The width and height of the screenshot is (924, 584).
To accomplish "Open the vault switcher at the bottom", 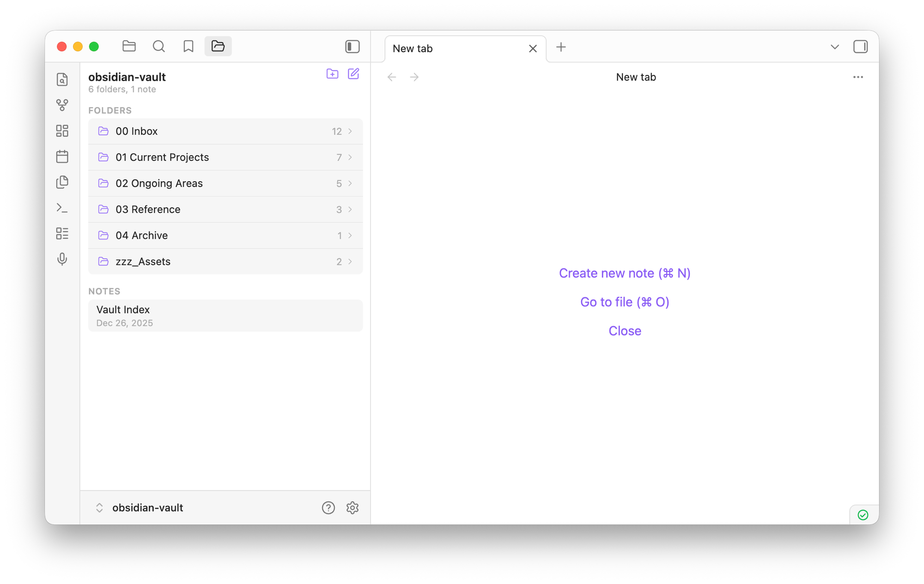I will pos(139,508).
